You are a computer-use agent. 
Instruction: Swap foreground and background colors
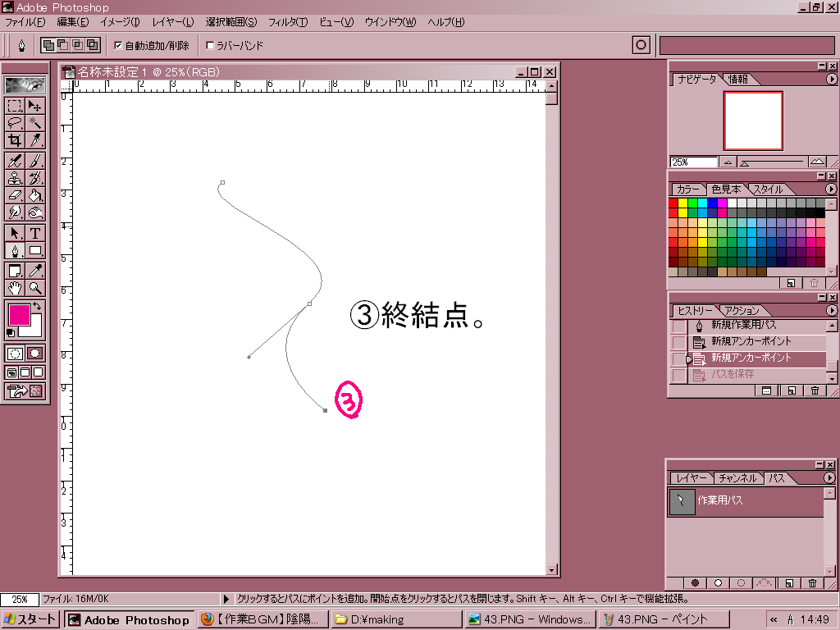point(37,307)
